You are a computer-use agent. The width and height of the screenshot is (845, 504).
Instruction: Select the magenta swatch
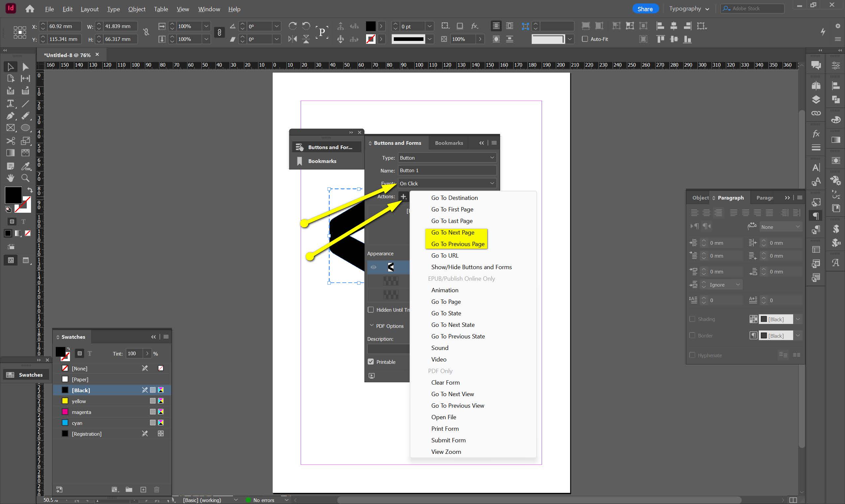point(82,412)
